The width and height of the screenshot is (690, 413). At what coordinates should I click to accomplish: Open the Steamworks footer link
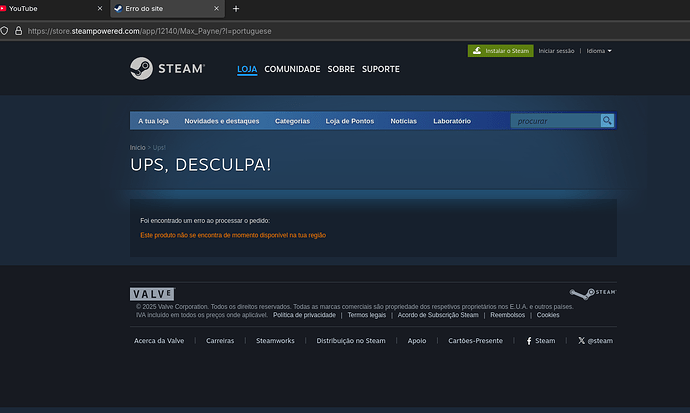click(275, 341)
